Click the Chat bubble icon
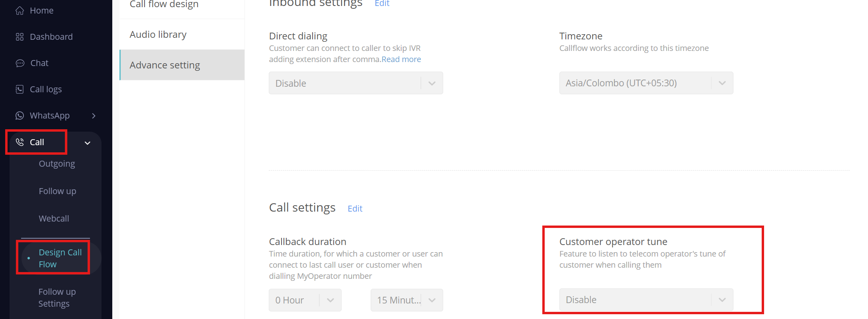 20,63
